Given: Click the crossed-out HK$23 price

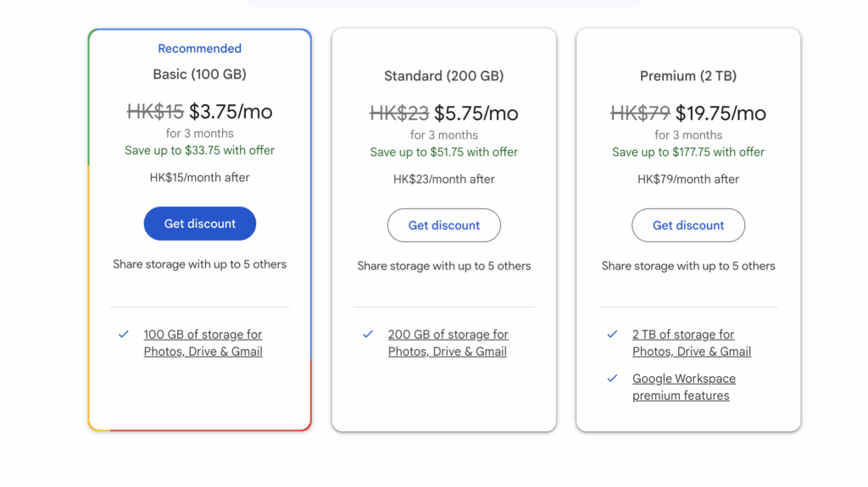Looking at the screenshot, I should coord(399,113).
